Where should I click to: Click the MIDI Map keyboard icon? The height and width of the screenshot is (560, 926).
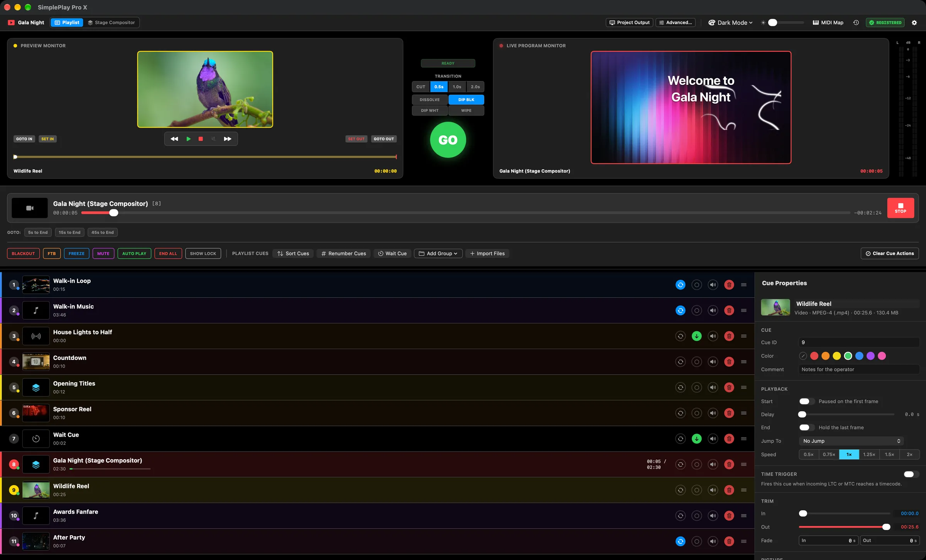[x=816, y=23]
